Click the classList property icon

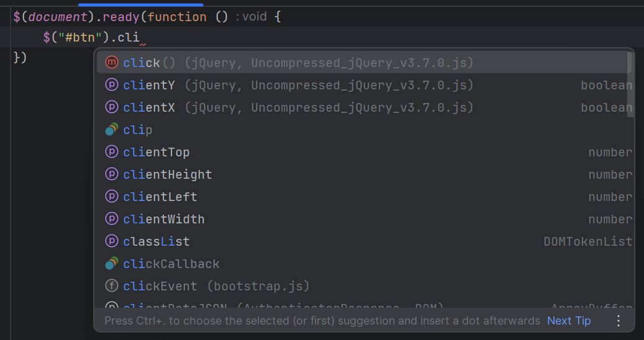(111, 241)
